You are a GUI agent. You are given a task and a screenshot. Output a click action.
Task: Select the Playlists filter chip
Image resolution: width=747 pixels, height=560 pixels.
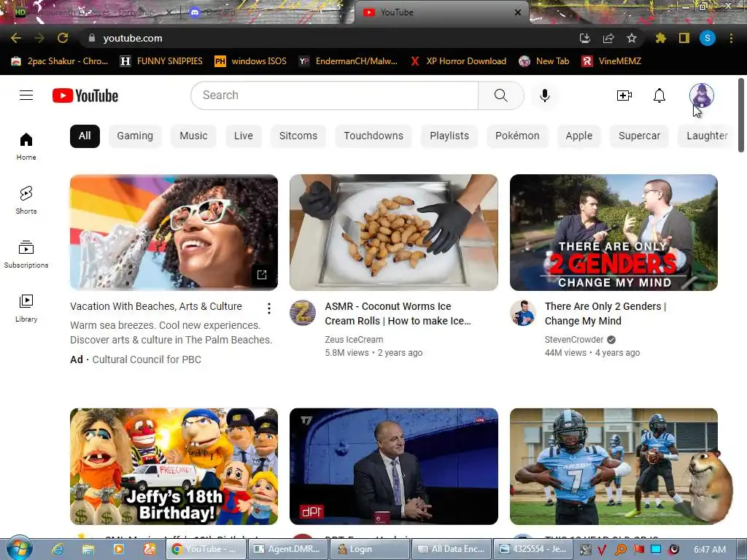pos(449,136)
